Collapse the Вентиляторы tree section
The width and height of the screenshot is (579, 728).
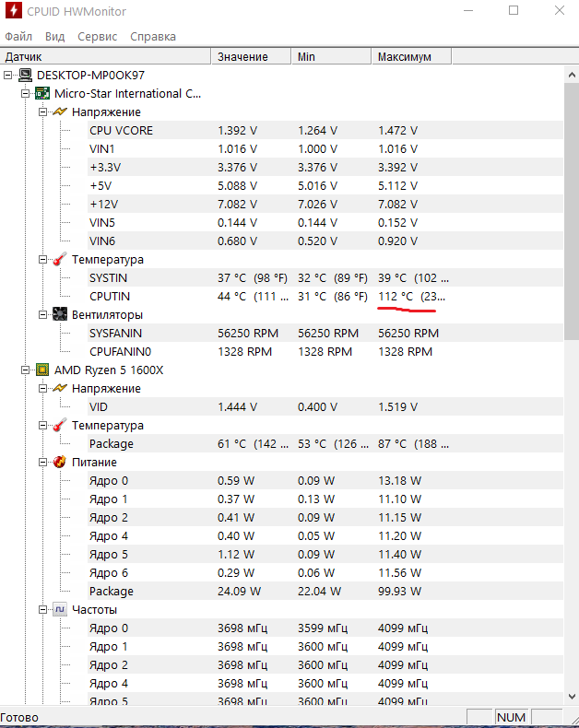pyautogui.click(x=42, y=314)
